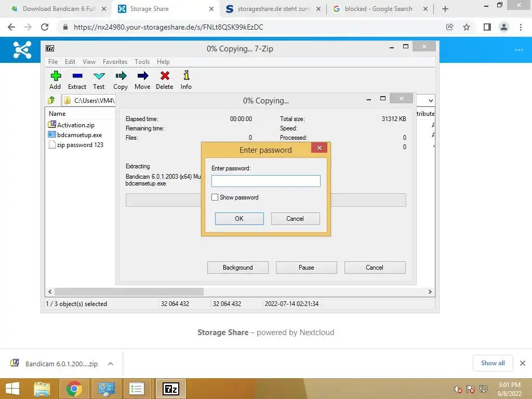Open the File menu in 7-Zip
This screenshot has height=399, width=532.
pyautogui.click(x=53, y=62)
